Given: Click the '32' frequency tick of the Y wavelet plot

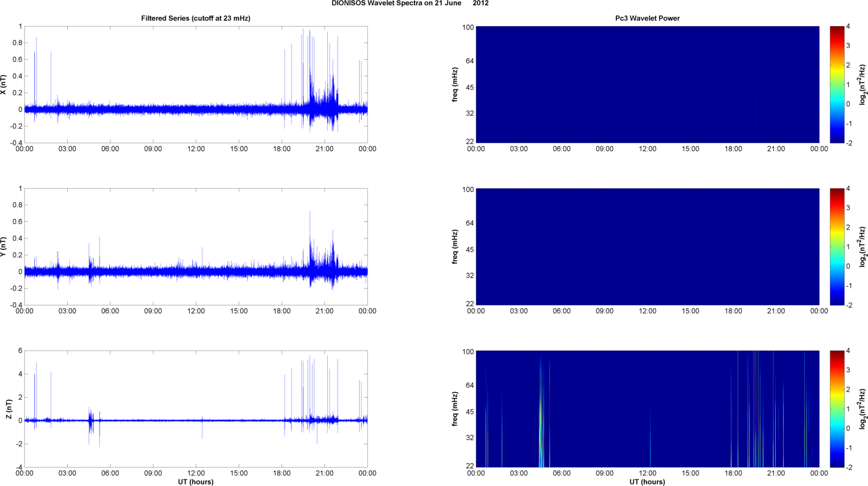Looking at the screenshot, I should coord(470,276).
